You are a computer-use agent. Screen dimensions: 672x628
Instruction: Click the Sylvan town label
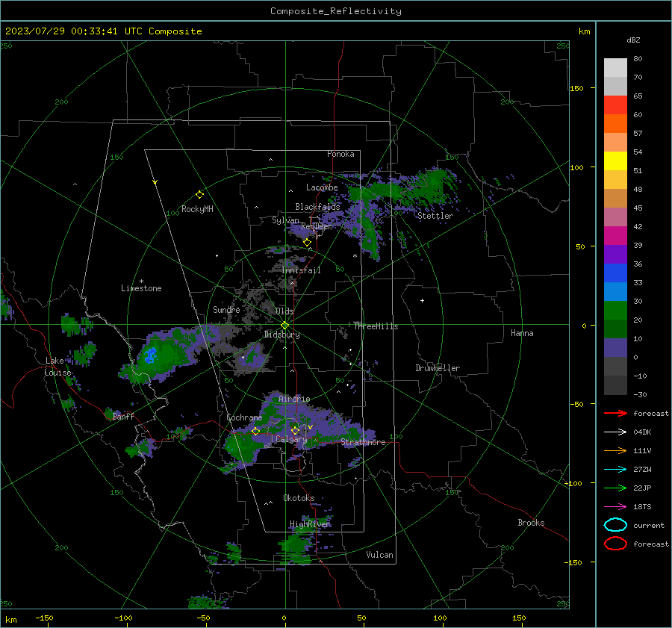[285, 220]
